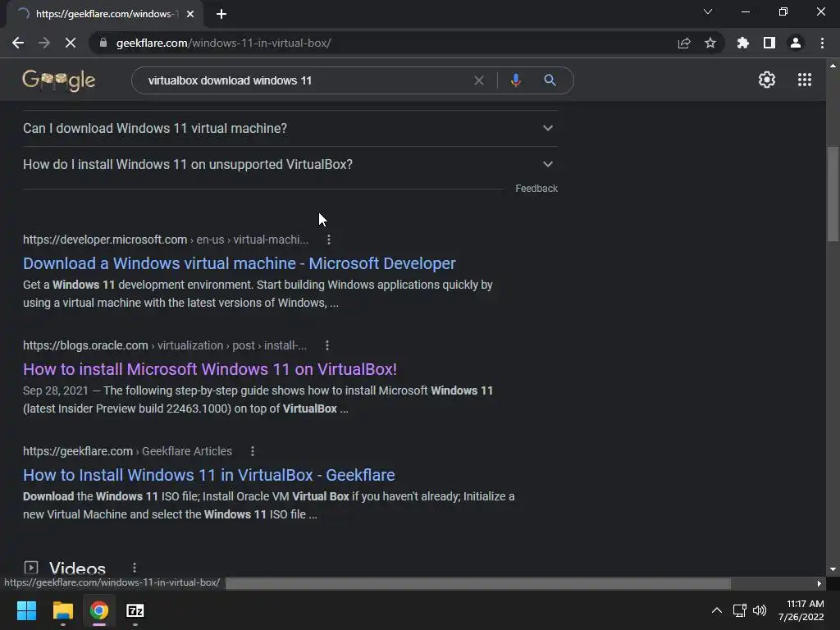Clear the Google search query

point(479,80)
